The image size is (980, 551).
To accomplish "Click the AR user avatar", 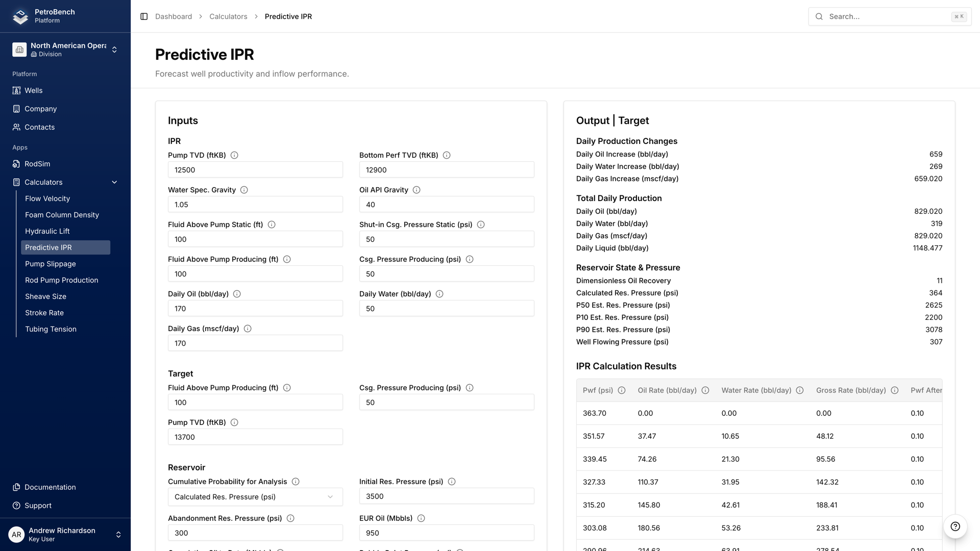I will [x=16, y=534].
